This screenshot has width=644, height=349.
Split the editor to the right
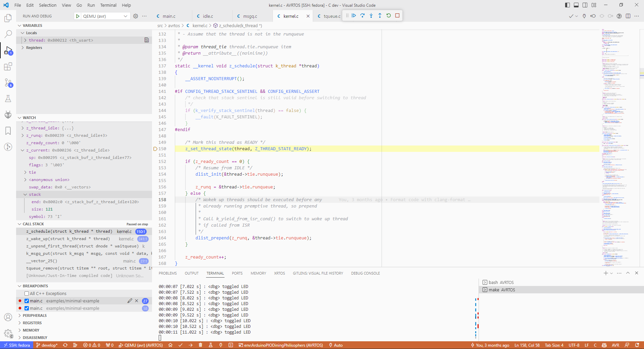(x=628, y=16)
